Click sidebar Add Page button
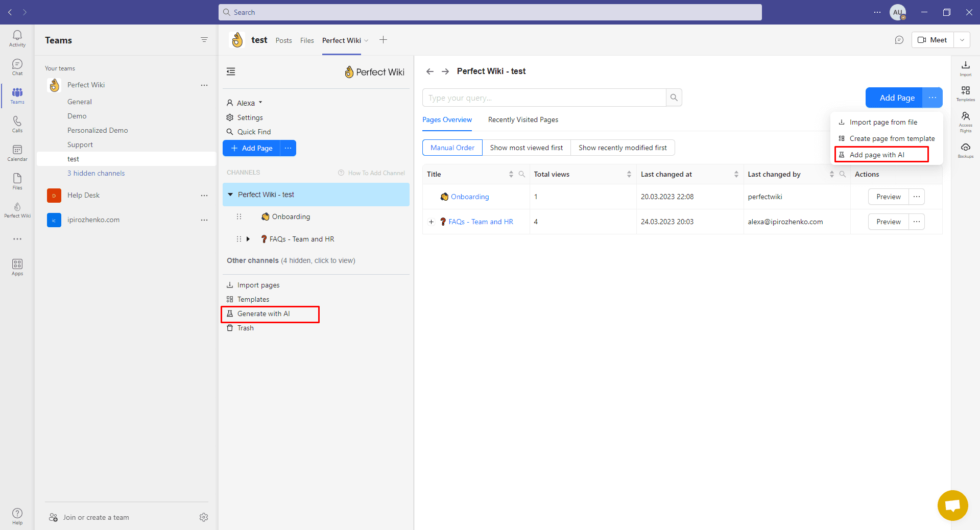980x530 pixels. pyautogui.click(x=252, y=148)
